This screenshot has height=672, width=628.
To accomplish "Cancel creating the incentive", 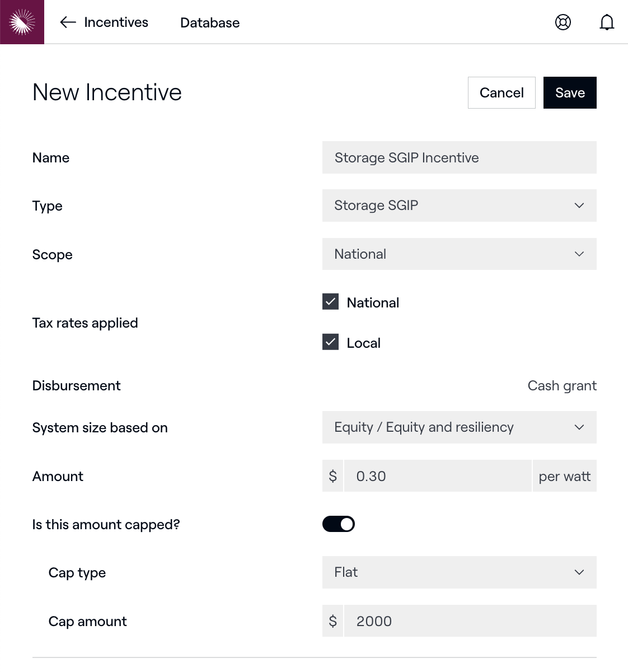I will pyautogui.click(x=502, y=93).
